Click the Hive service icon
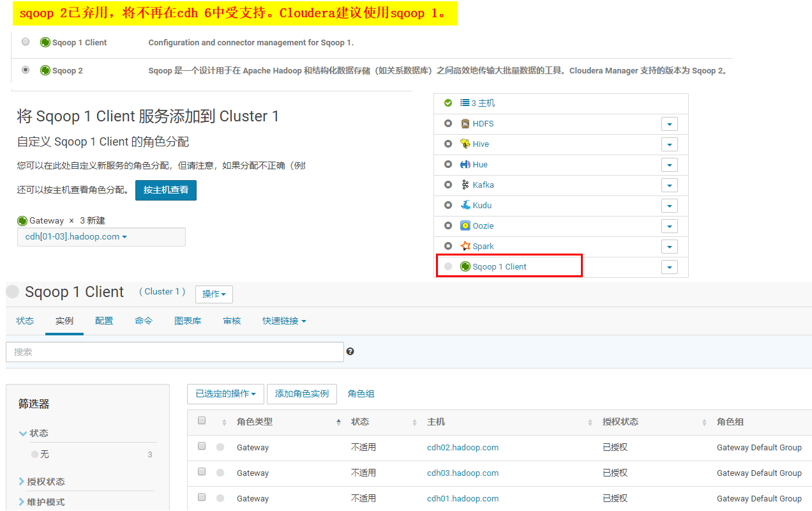 tap(465, 144)
